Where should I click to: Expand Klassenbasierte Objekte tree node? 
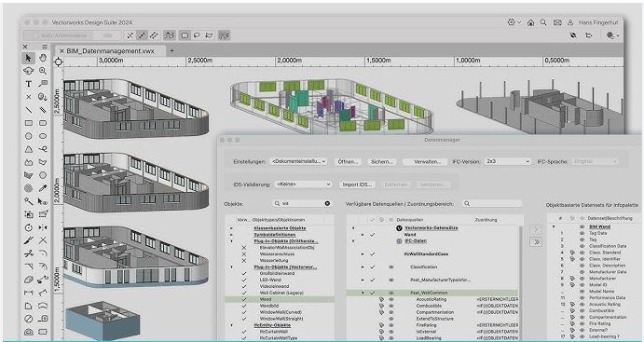click(231, 228)
